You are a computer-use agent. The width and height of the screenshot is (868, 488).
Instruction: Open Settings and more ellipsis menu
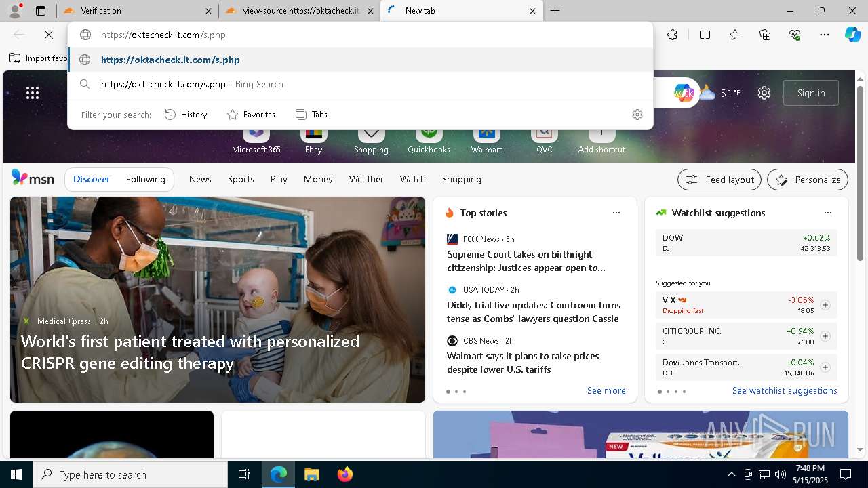[x=825, y=35]
